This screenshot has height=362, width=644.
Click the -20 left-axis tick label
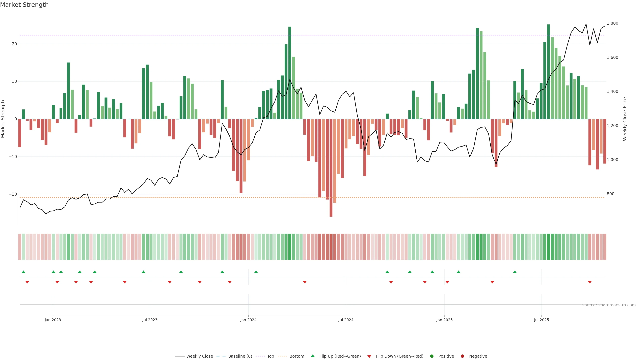pyautogui.click(x=13, y=194)
